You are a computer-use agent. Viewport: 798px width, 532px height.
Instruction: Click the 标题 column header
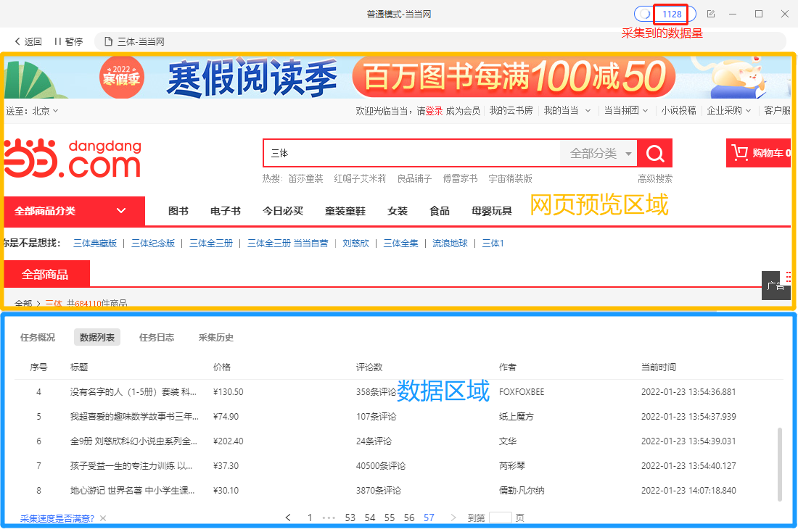point(79,367)
